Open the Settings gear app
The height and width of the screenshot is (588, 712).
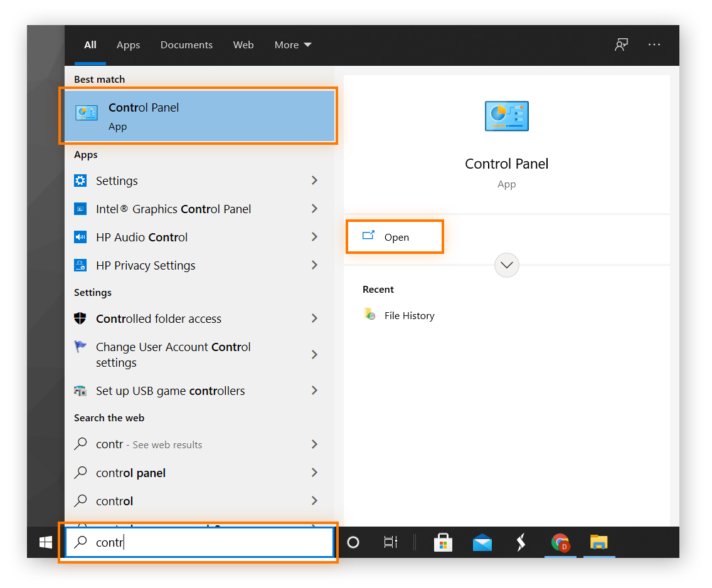click(x=116, y=181)
